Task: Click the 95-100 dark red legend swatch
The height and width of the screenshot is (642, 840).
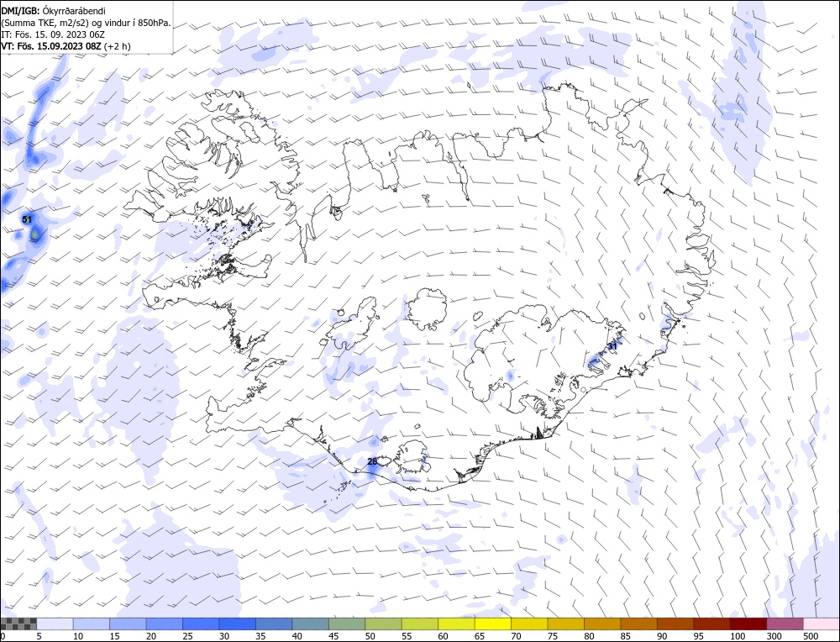Action: (x=711, y=624)
